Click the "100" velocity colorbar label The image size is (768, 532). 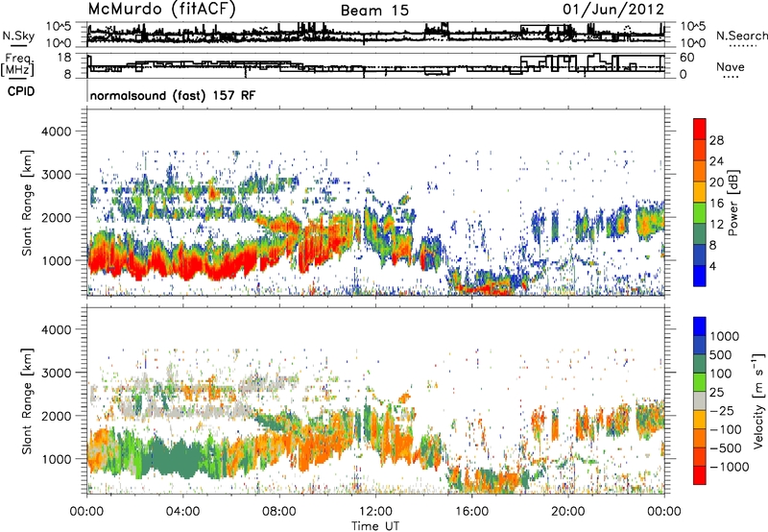coord(721,374)
